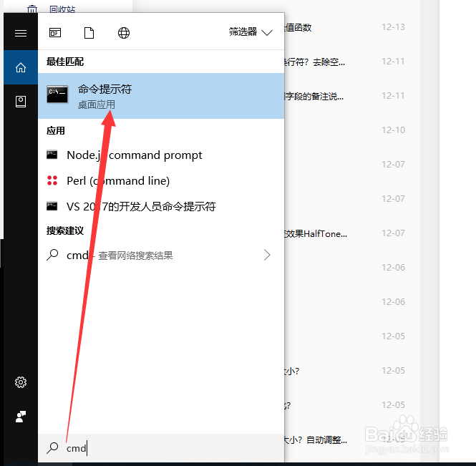The width and height of the screenshot is (476, 466).
Task: Click the Node.js command prompt icon
Action: pos(52,155)
